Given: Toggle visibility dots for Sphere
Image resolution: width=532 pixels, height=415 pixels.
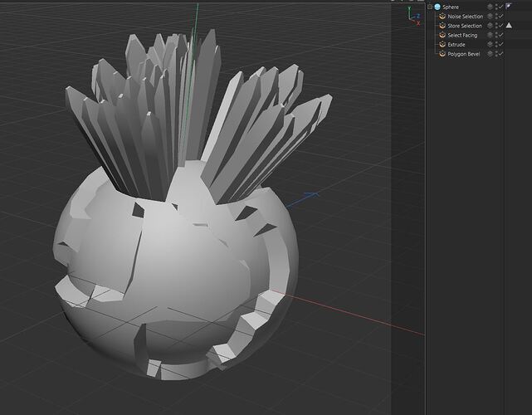Looking at the screenshot, I should pos(496,7).
